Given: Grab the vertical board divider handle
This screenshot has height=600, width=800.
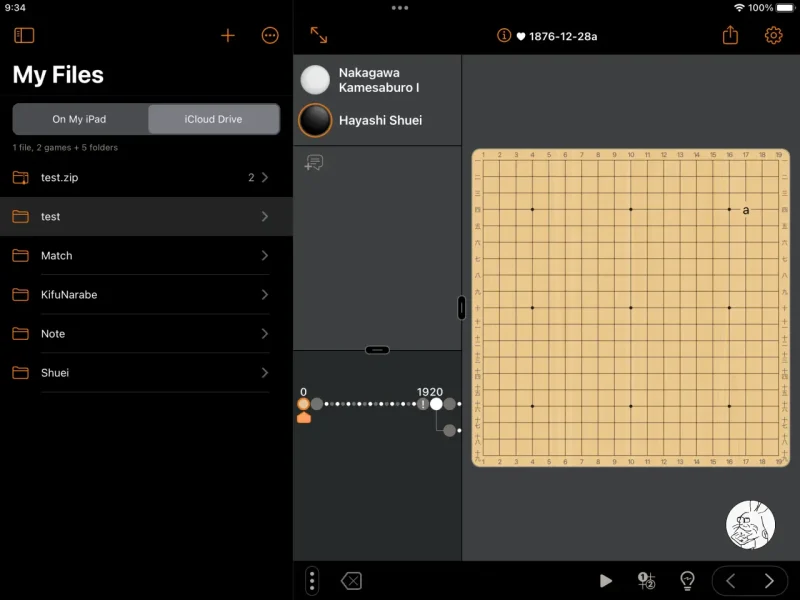Looking at the screenshot, I should click(462, 308).
